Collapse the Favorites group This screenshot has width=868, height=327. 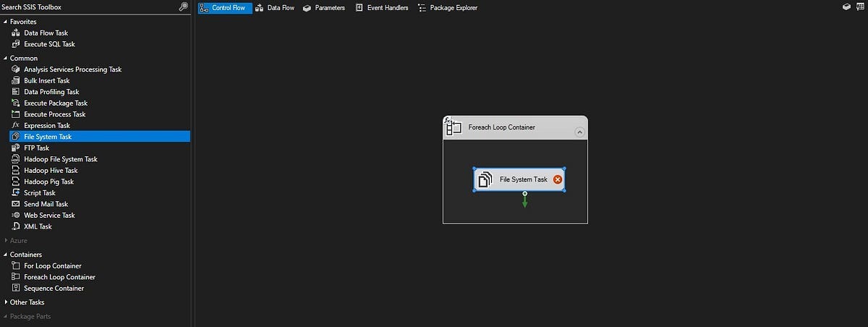click(x=6, y=22)
